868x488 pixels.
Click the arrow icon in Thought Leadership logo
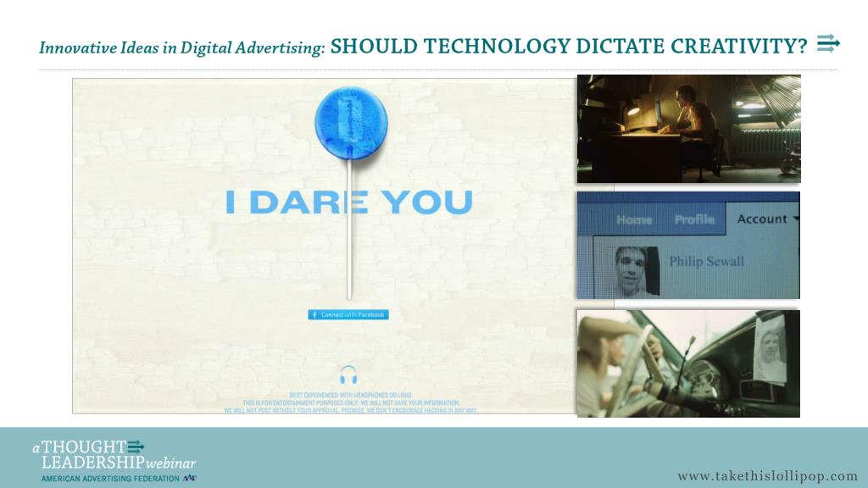[136, 446]
